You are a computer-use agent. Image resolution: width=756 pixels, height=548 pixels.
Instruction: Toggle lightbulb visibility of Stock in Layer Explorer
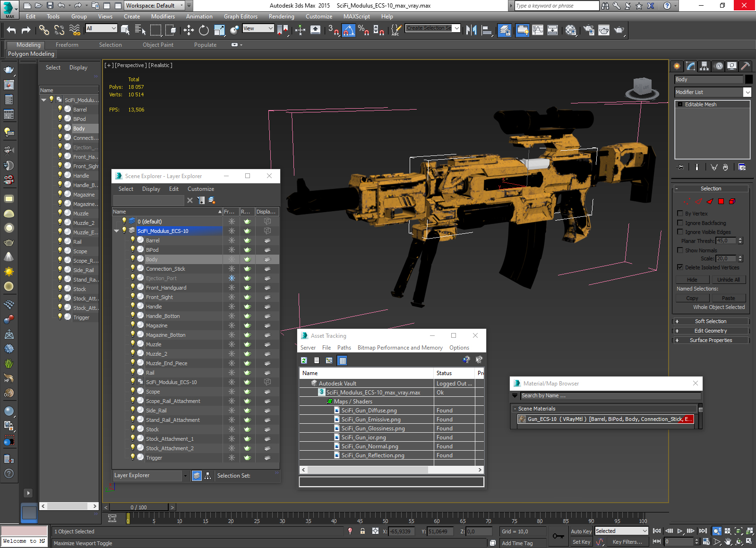(133, 429)
